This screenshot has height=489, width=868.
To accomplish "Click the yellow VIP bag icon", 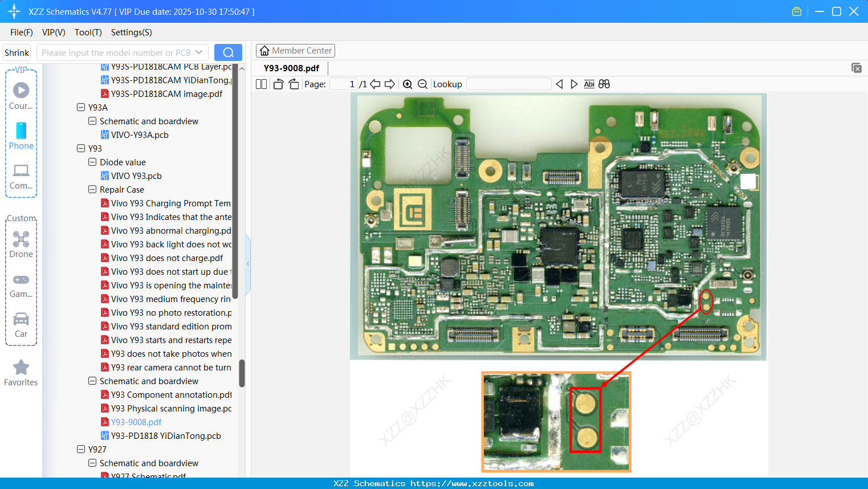I will tap(797, 11).
